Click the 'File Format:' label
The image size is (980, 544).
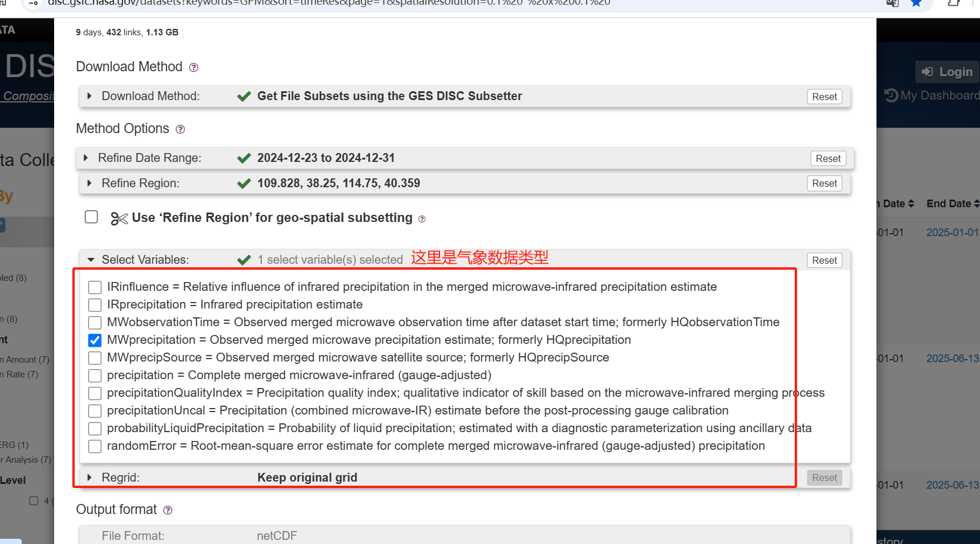(x=133, y=536)
